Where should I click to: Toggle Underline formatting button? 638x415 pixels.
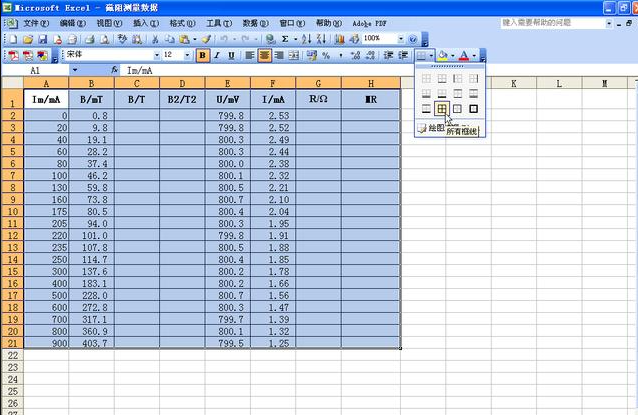pyautogui.click(x=232, y=56)
